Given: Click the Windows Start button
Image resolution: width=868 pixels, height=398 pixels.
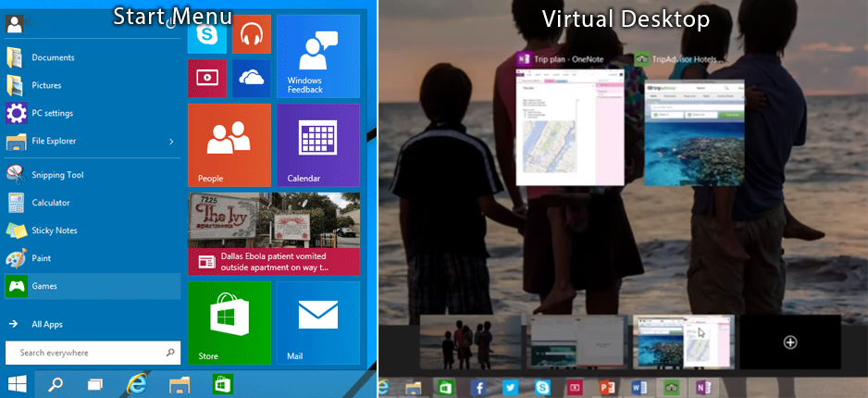Looking at the screenshot, I should (x=17, y=384).
